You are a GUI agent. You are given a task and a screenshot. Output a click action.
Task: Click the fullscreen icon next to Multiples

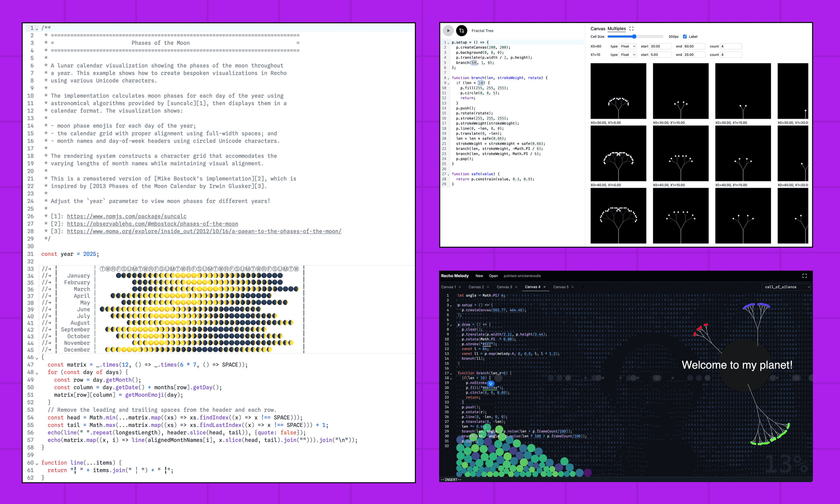click(x=631, y=29)
